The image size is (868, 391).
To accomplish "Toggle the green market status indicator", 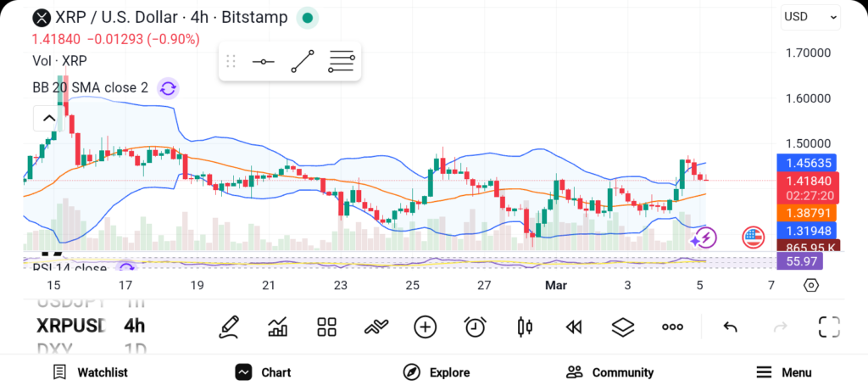I will pyautogui.click(x=308, y=17).
